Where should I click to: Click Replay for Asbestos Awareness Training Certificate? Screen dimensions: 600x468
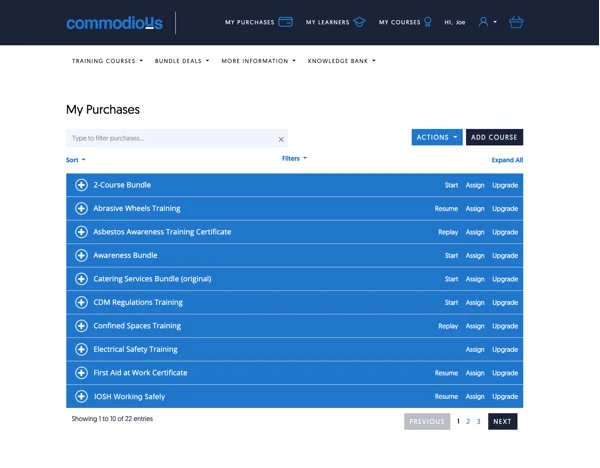pyautogui.click(x=448, y=232)
